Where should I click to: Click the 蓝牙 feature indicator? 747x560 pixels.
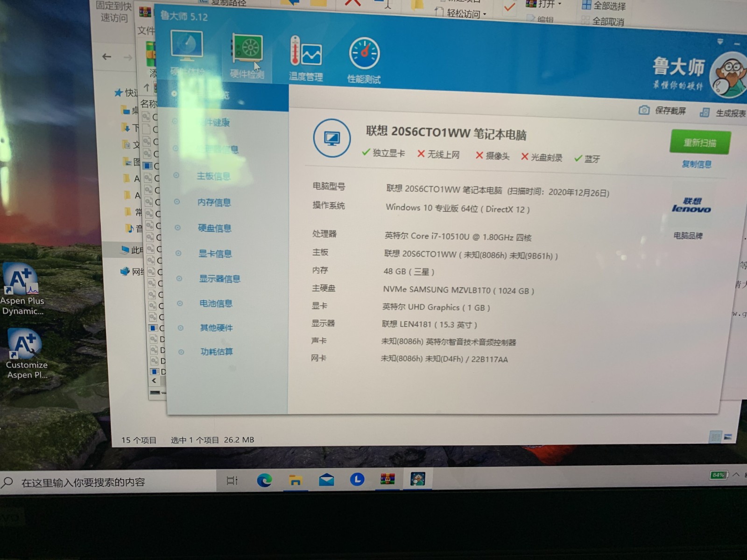587,159
